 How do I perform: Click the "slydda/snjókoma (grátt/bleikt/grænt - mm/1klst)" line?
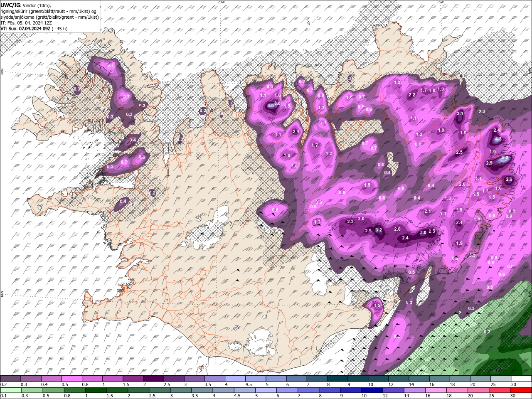point(49,17)
